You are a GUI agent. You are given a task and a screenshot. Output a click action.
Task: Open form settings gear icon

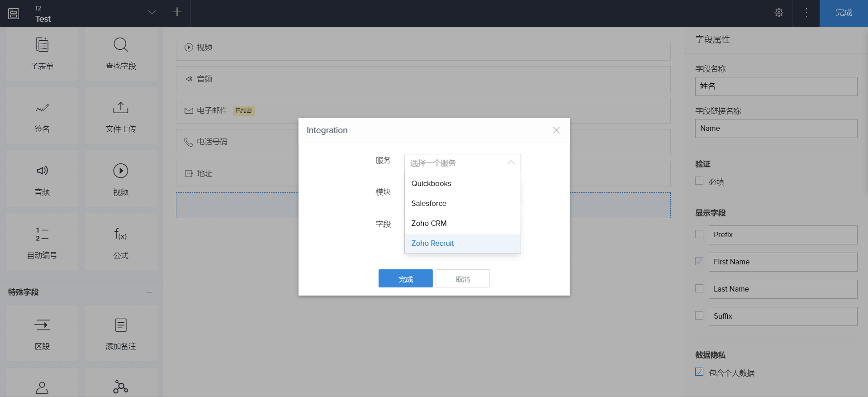778,13
